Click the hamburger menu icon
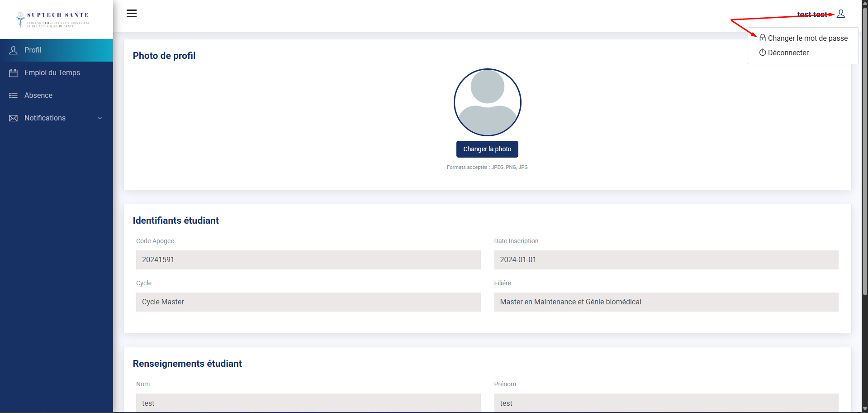This screenshot has width=868, height=413. click(132, 14)
